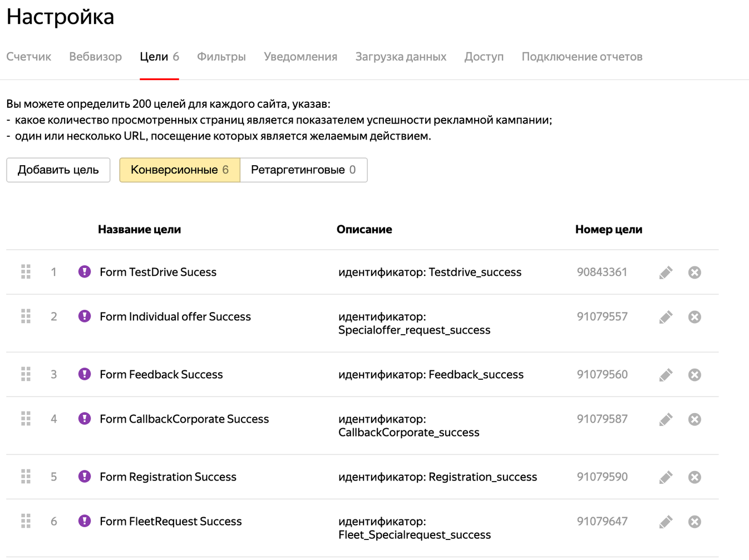Click description Specialoffer_request_success identifier

(x=415, y=323)
